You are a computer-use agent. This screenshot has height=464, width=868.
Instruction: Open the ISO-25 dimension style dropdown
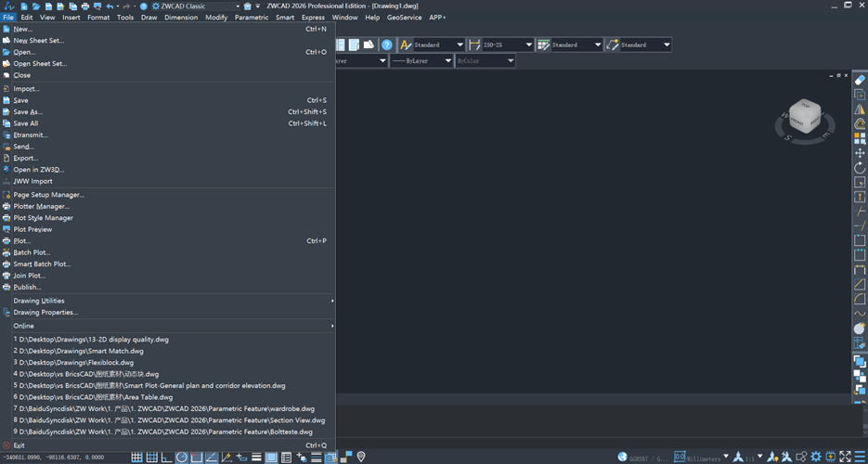tap(528, 45)
